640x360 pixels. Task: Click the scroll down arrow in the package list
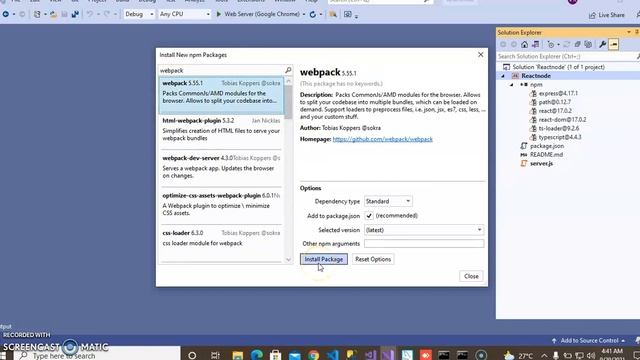tap(289, 260)
